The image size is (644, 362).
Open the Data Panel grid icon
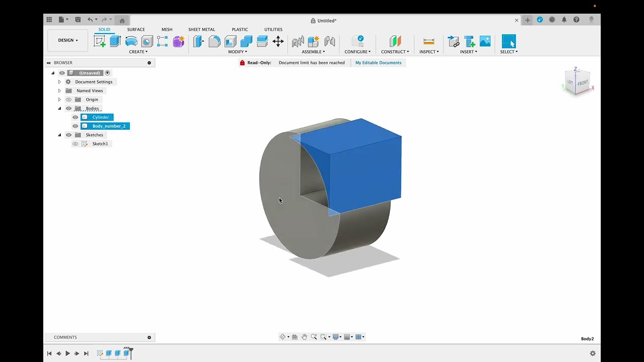(x=49, y=20)
